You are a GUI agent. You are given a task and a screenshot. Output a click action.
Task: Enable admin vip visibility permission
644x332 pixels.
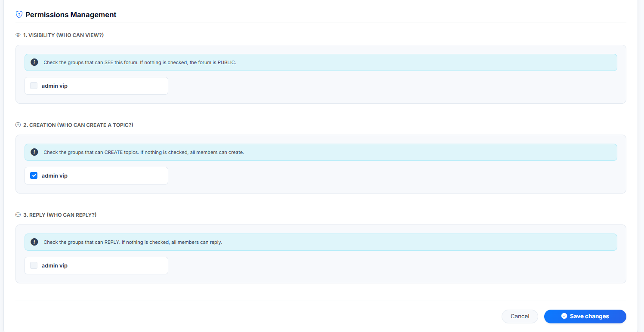(x=34, y=85)
